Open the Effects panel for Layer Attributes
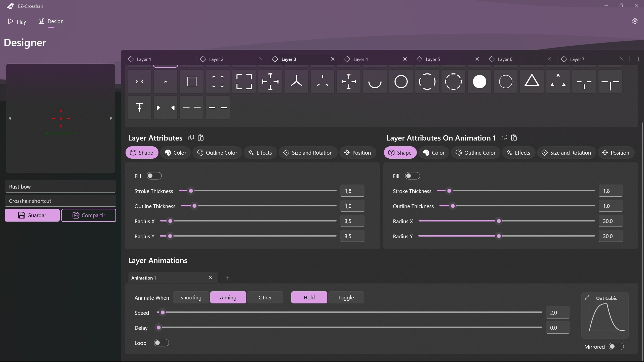644x362 pixels. click(x=260, y=153)
